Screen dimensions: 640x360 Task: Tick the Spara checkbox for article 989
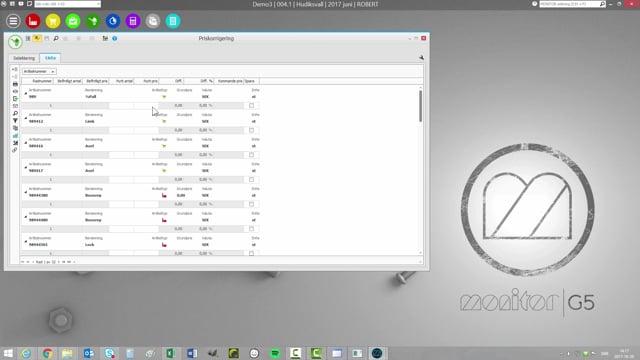point(251,105)
